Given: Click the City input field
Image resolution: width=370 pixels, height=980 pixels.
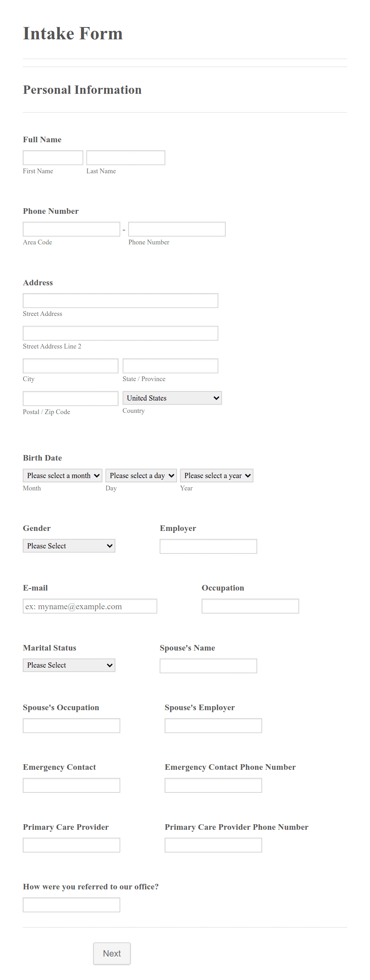Looking at the screenshot, I should pos(70,365).
